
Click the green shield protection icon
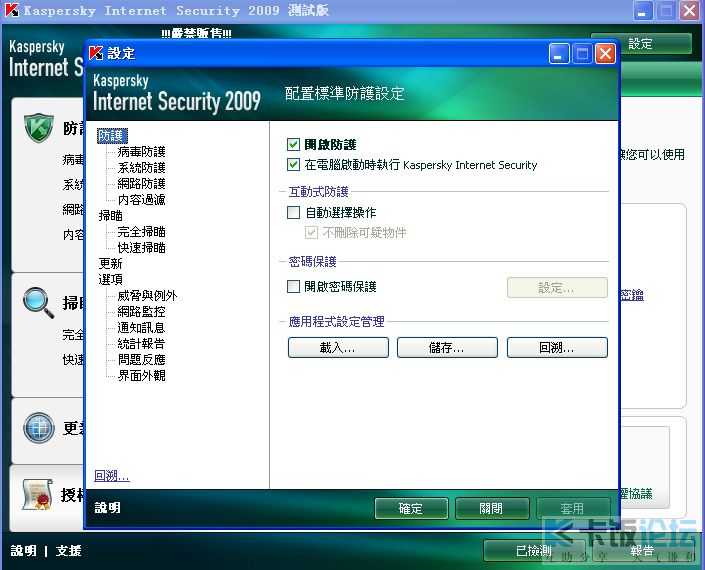(39, 128)
